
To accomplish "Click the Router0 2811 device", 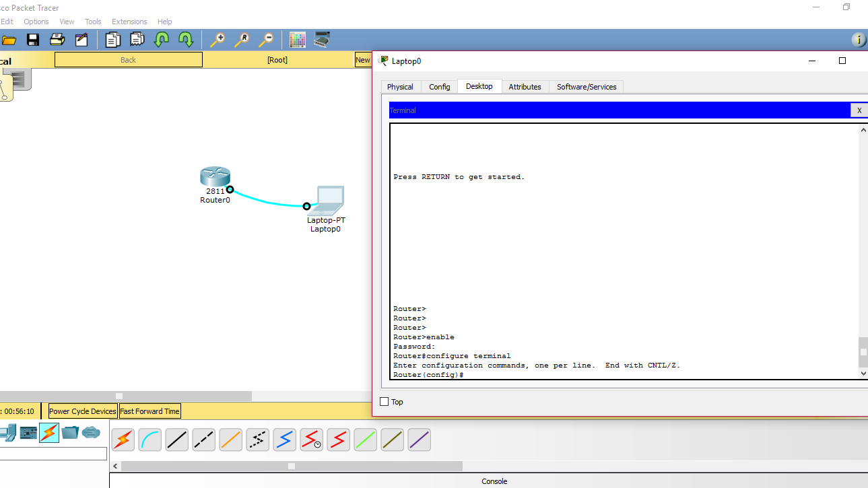I will click(215, 177).
